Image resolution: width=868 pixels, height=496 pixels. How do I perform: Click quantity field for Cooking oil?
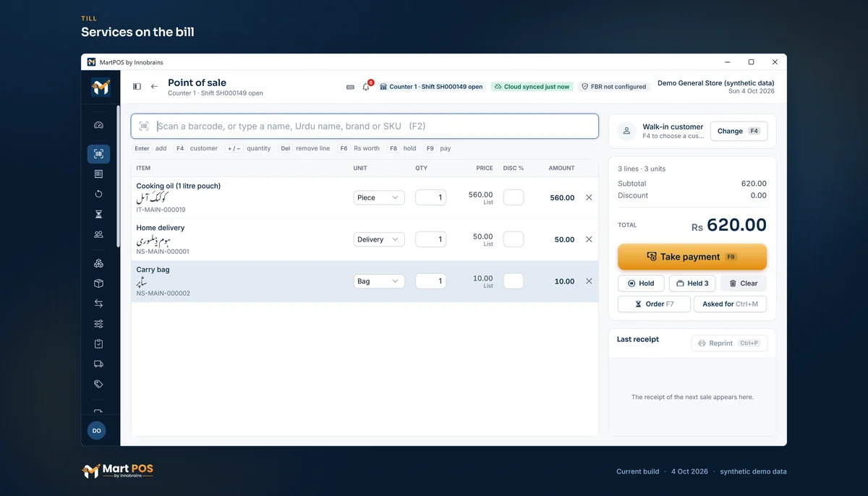click(x=430, y=197)
